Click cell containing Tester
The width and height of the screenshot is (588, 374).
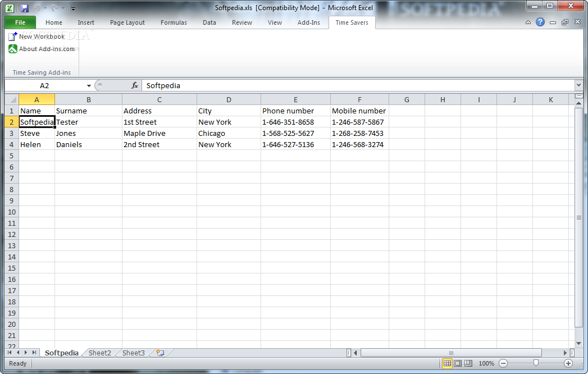[x=88, y=122]
